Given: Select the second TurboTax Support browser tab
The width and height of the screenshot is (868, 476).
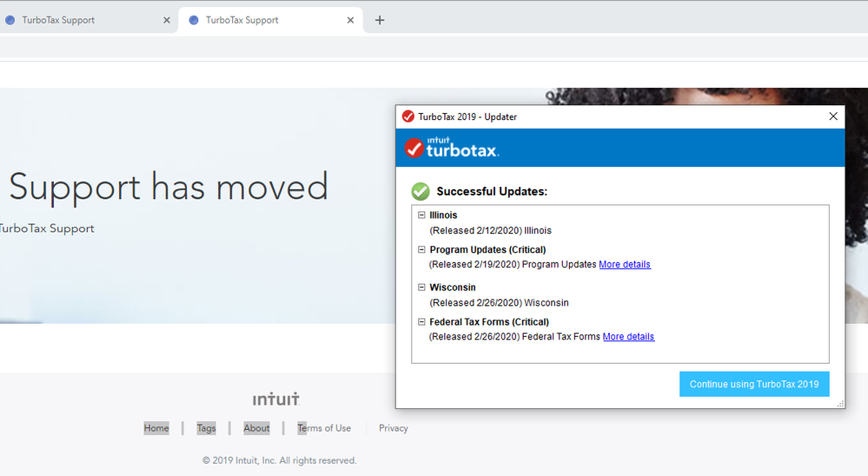Looking at the screenshot, I should coord(270,20).
